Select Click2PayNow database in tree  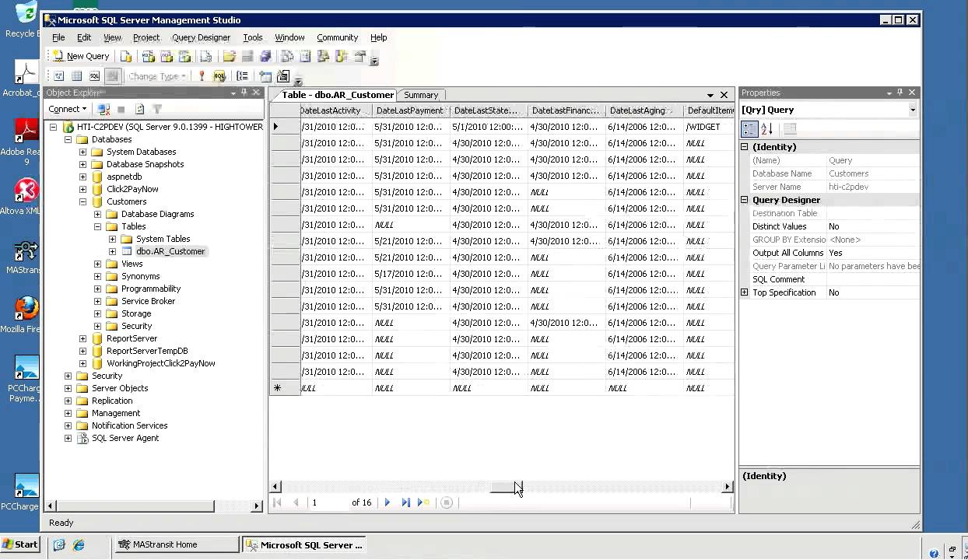click(132, 189)
